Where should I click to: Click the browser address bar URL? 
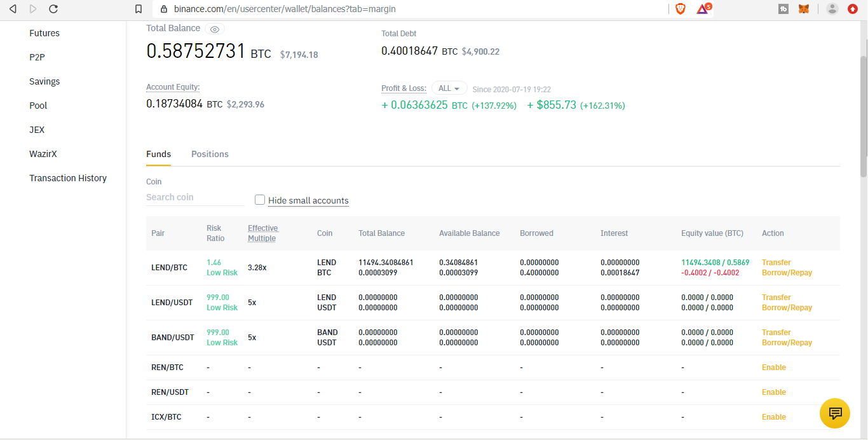285,9
